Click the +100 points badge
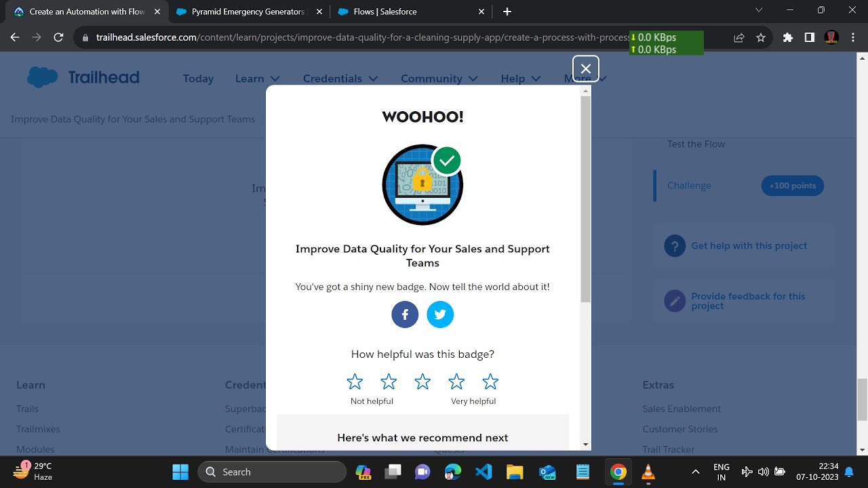This screenshot has height=488, width=868. (x=792, y=186)
